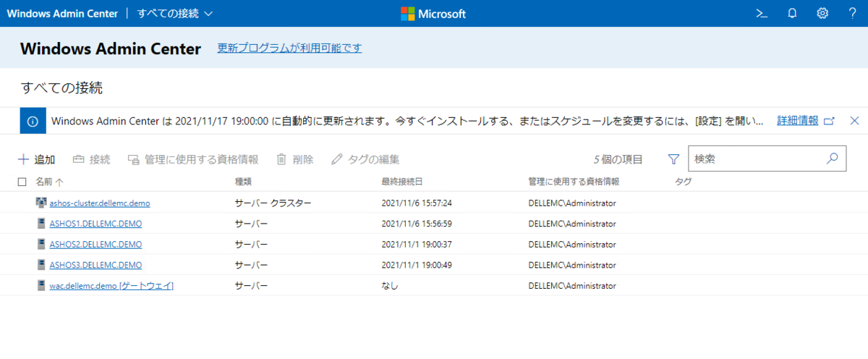
Task: Expand the すべての接続 dropdown in header
Action: 175,14
